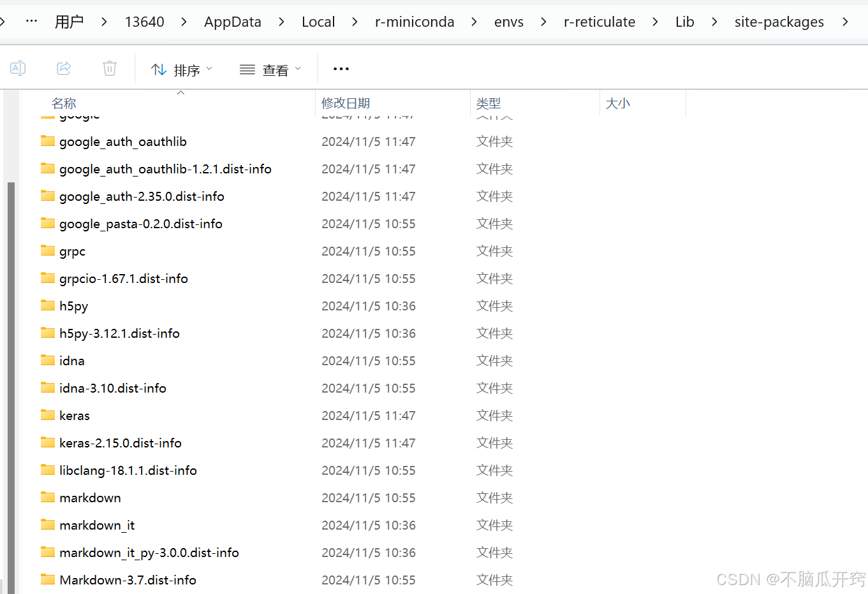The height and width of the screenshot is (594, 868).
Task: Expand the chevron after AppData
Action: pyautogui.click(x=281, y=22)
